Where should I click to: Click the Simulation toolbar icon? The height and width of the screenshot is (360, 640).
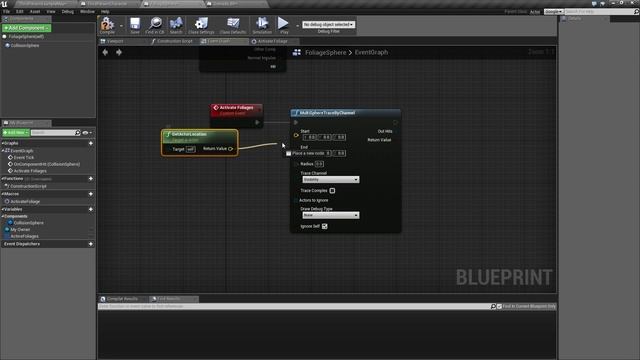point(262,25)
